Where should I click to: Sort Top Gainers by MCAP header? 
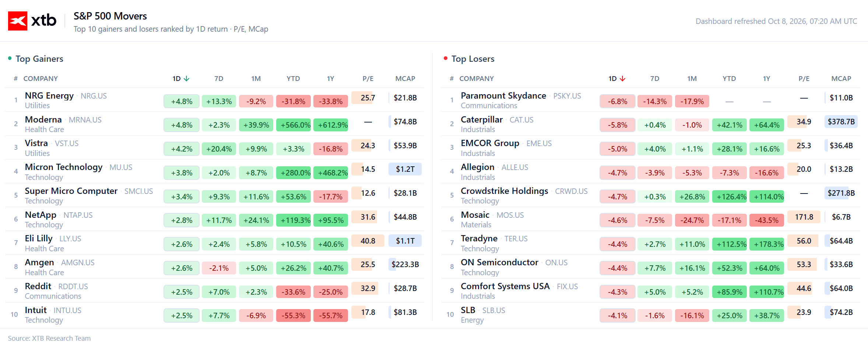[405, 79]
